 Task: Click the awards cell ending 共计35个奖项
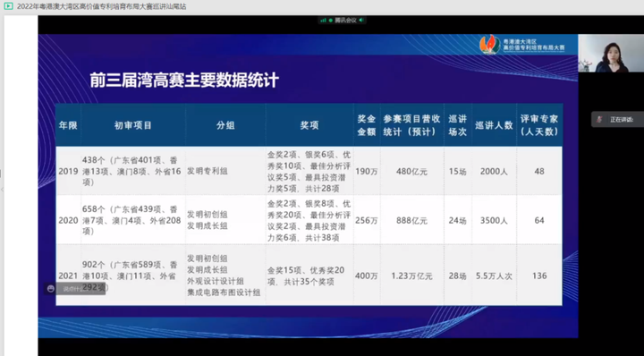pos(309,275)
